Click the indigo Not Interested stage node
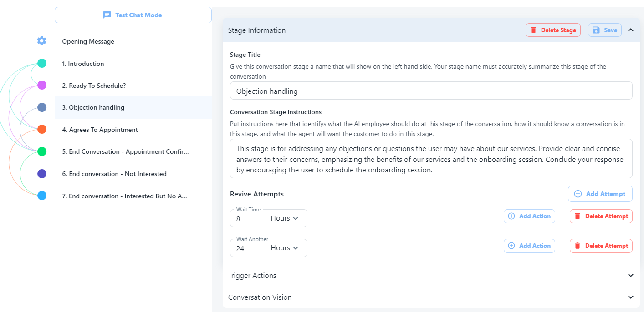This screenshot has height=312, width=644. point(42,174)
